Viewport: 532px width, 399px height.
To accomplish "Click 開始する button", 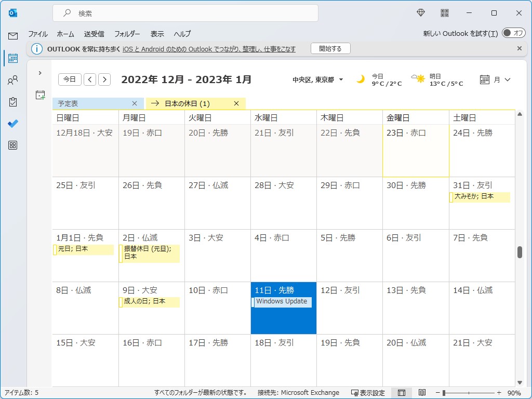I will pyautogui.click(x=330, y=48).
